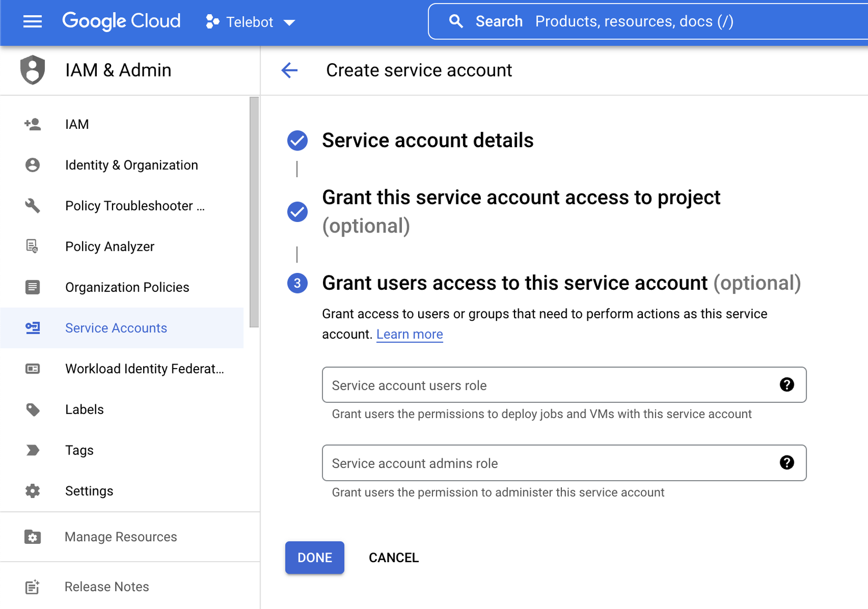Image resolution: width=868 pixels, height=609 pixels.
Task: Open Service Accounts in the sidebar
Action: 116,328
